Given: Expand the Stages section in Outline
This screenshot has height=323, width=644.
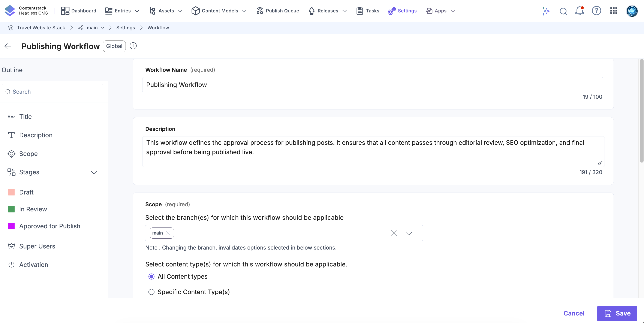Looking at the screenshot, I should (94, 172).
